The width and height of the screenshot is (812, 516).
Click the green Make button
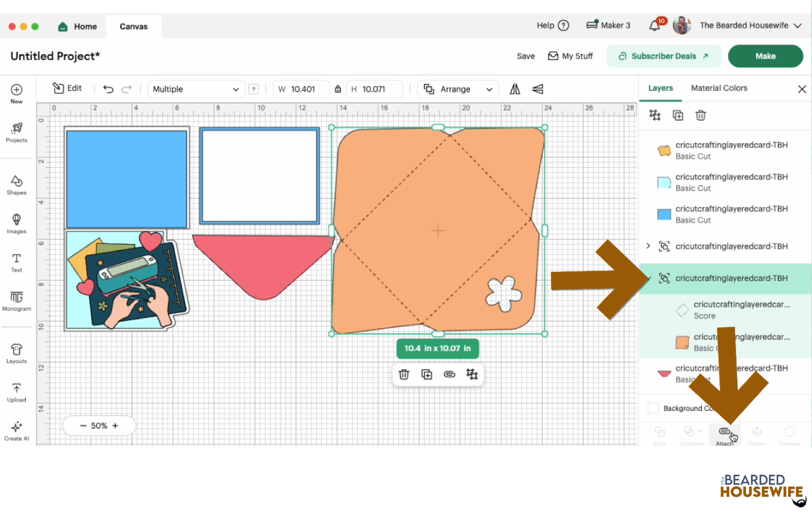pos(765,56)
